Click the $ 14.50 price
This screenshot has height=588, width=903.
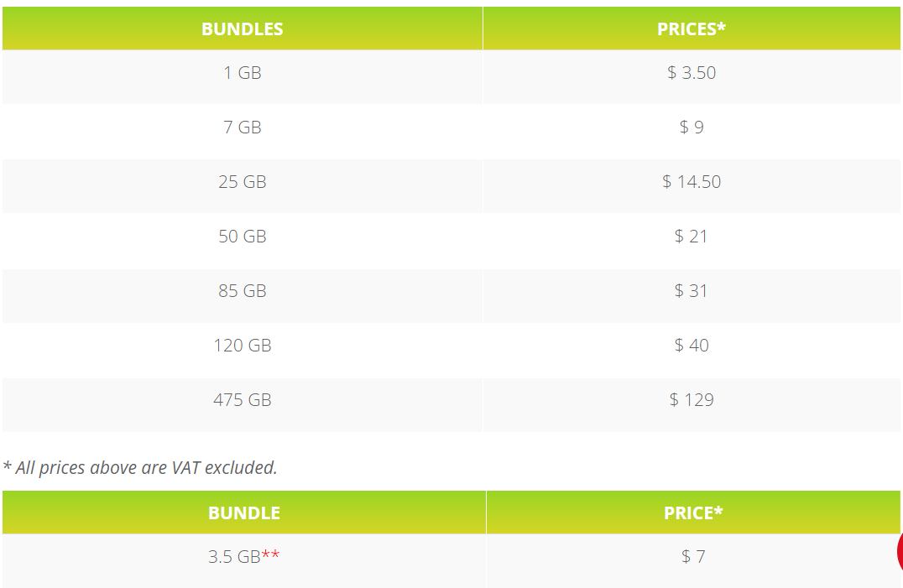point(692,182)
